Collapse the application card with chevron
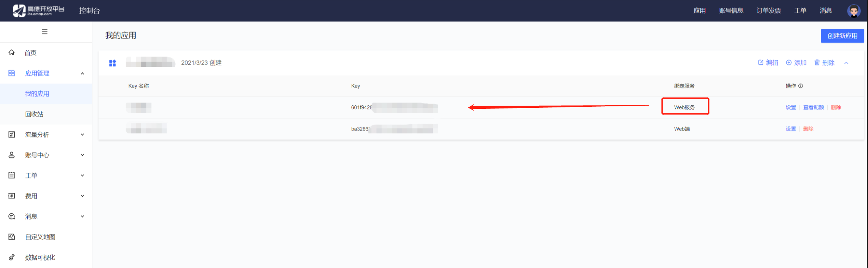 pos(846,63)
